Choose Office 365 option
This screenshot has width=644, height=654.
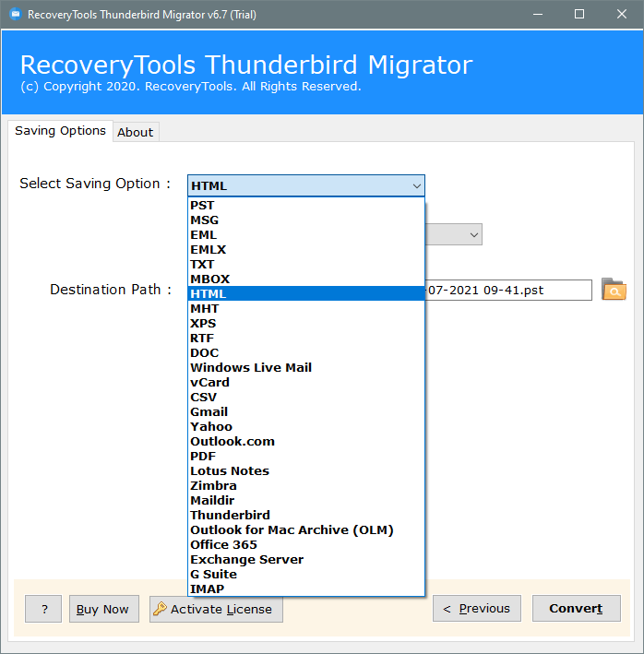pyautogui.click(x=306, y=545)
